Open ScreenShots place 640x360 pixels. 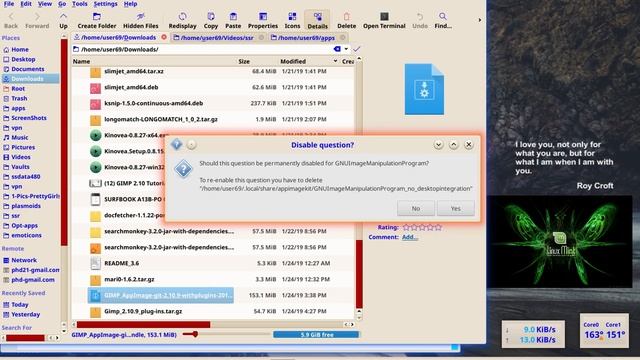tap(29, 118)
